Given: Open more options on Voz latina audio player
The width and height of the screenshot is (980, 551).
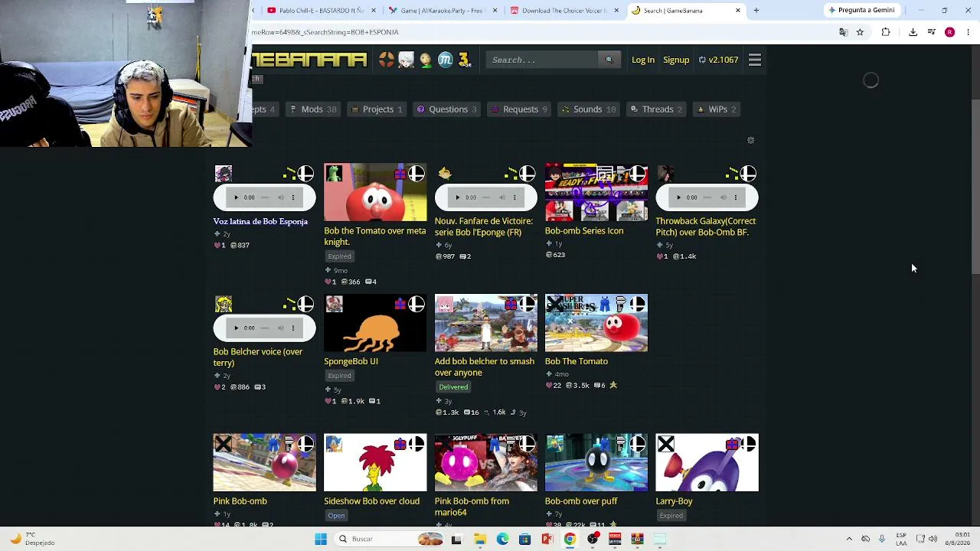Looking at the screenshot, I should pos(293,197).
